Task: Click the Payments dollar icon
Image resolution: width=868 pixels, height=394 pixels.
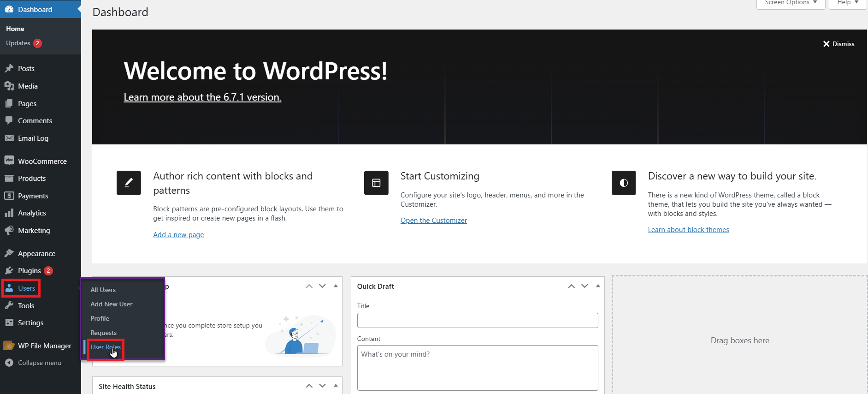Action: click(9, 196)
